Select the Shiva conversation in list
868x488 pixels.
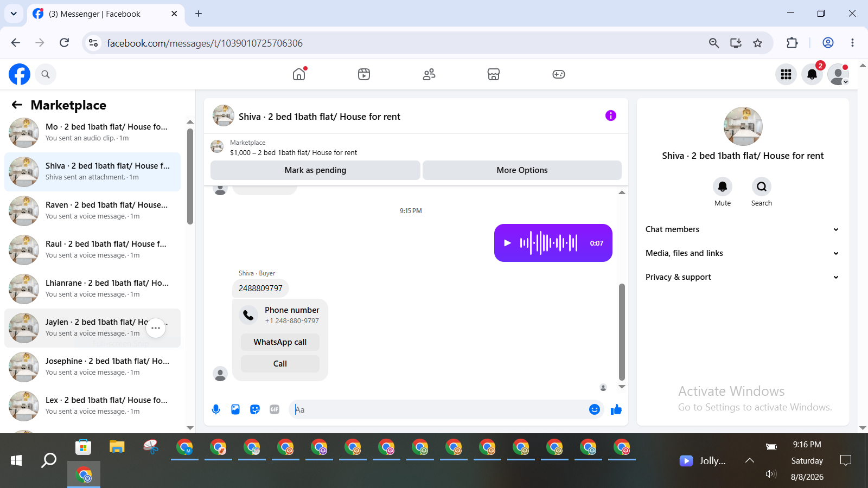(92, 172)
